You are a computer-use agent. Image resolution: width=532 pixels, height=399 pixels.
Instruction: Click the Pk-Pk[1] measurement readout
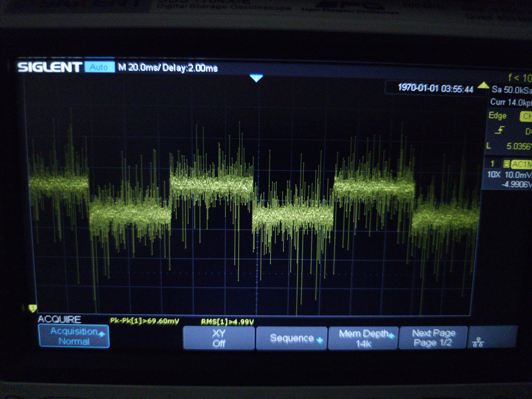tap(144, 321)
